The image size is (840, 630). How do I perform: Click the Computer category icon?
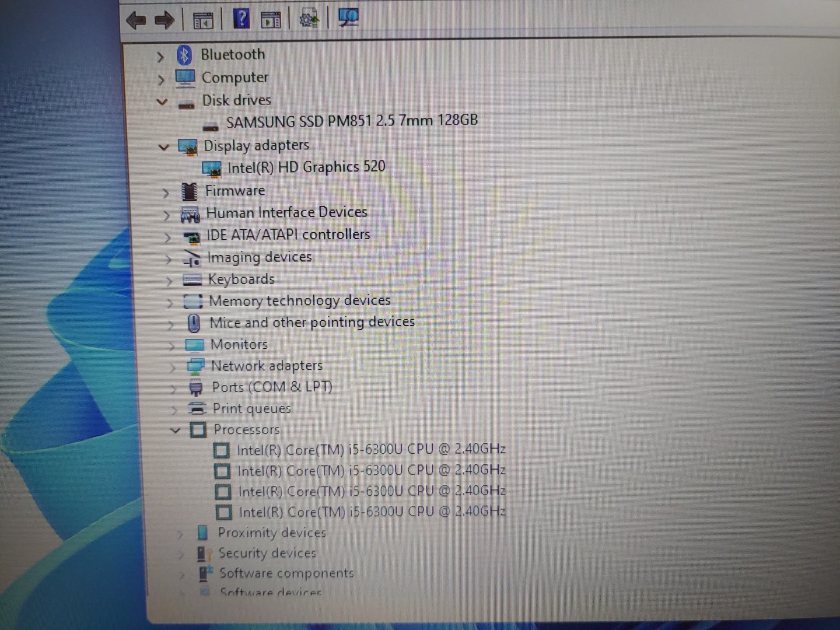[185, 78]
